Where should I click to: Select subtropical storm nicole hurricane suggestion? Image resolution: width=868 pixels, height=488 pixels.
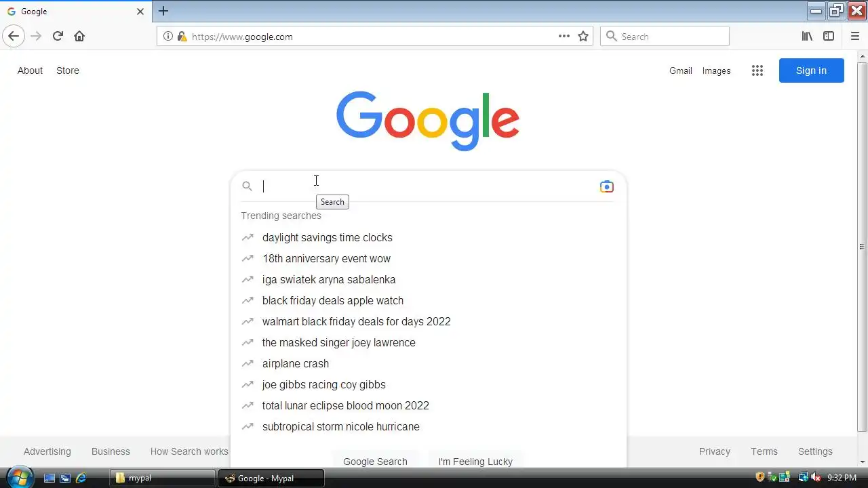coord(428,426)
